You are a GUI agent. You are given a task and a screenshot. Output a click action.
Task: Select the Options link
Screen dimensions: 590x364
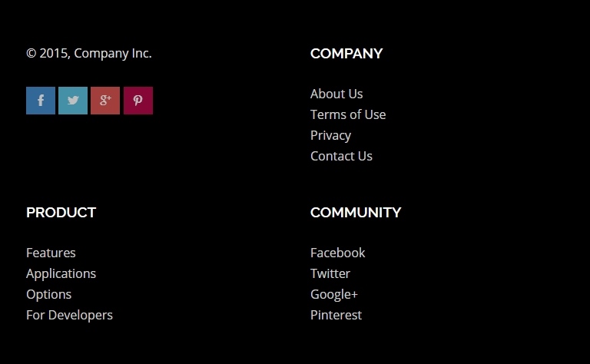pos(49,294)
